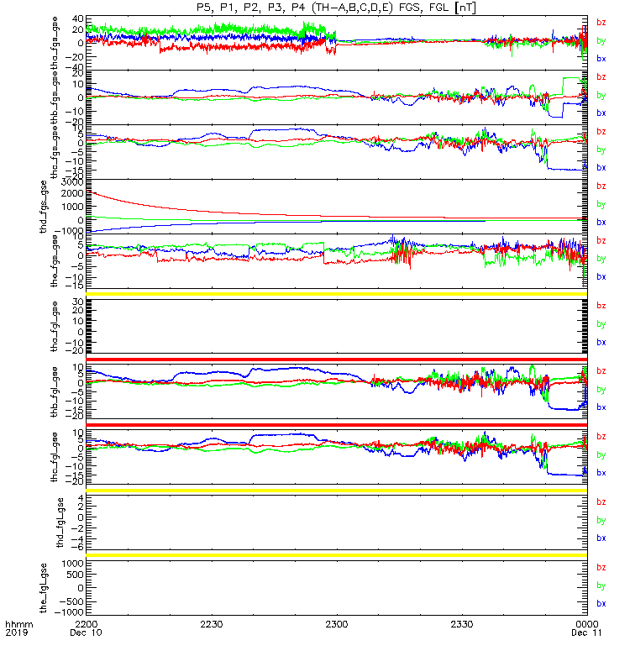The width and height of the screenshot is (630, 672).
Task: Click the bz legend of thd_fgl_gse panel
Action: [601, 501]
